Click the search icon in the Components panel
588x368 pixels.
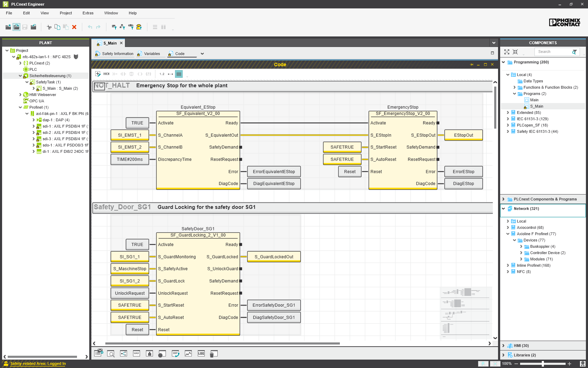(574, 52)
